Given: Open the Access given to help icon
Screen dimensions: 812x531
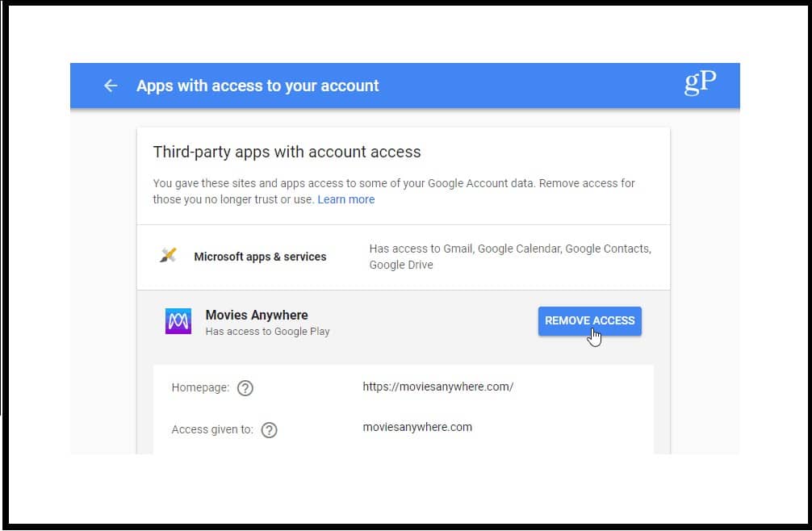Looking at the screenshot, I should 269,429.
